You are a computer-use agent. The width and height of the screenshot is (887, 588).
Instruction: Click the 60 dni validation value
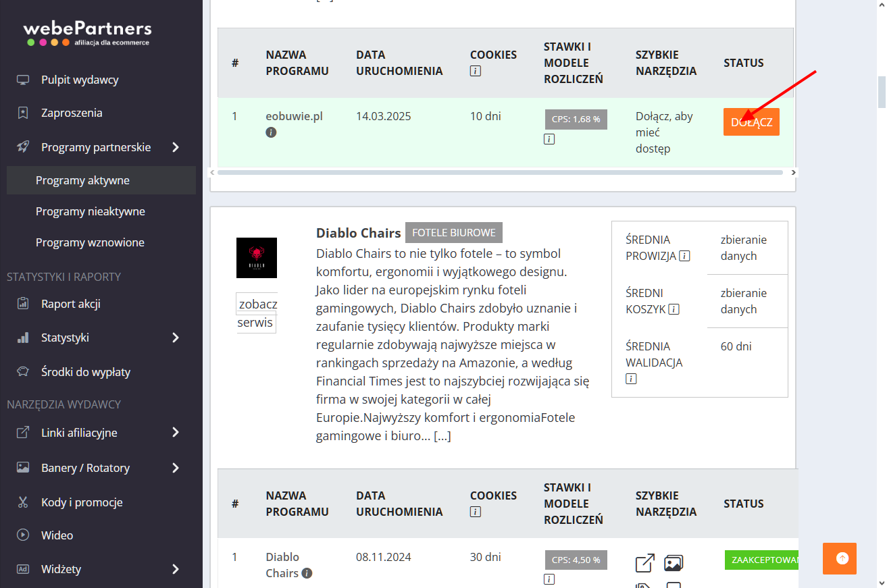(736, 346)
